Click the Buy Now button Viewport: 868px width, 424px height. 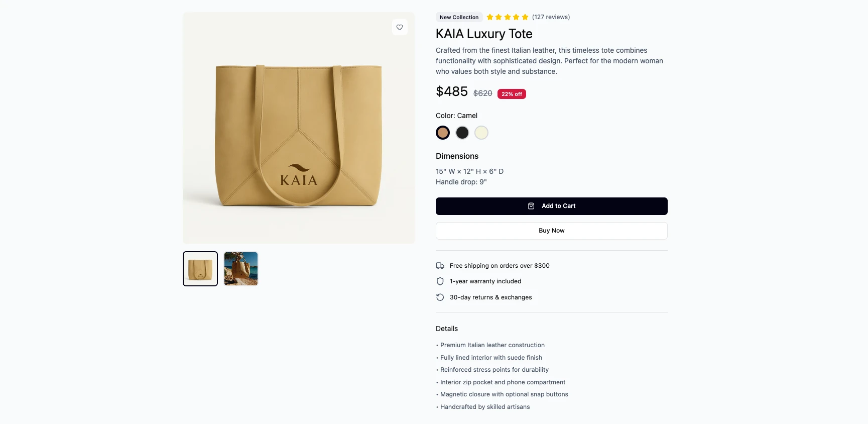[551, 231]
